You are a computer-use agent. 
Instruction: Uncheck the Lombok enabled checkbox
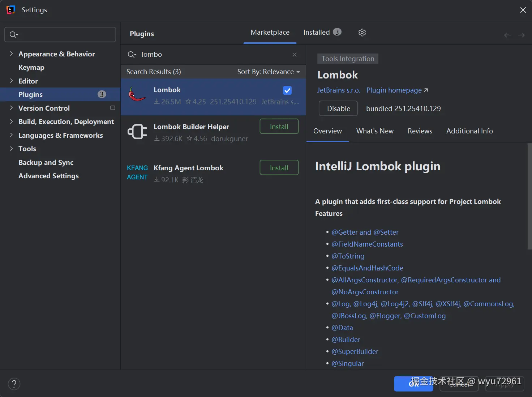pyautogui.click(x=287, y=90)
